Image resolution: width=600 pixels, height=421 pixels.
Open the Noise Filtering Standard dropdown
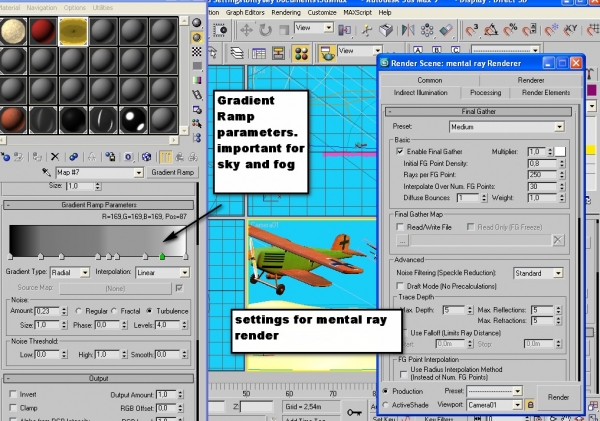[x=538, y=273]
